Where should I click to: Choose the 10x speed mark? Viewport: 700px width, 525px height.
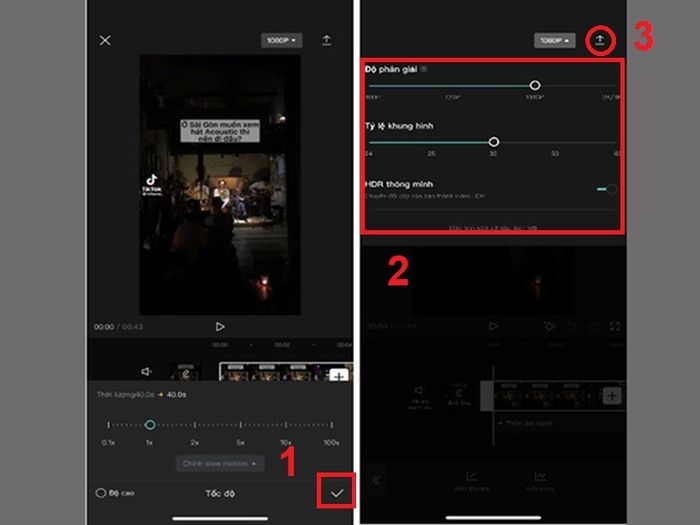click(286, 442)
